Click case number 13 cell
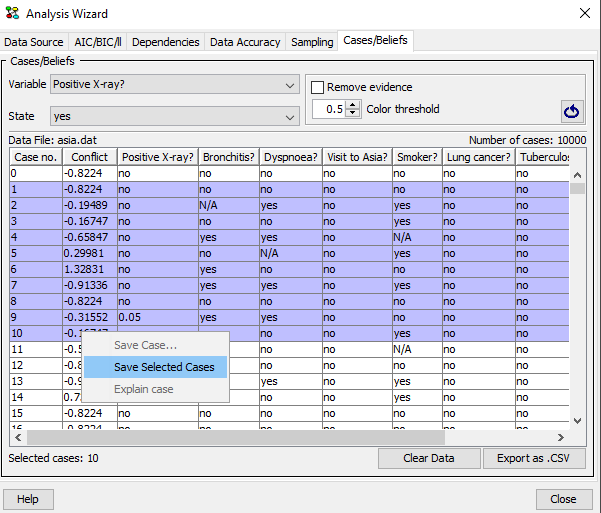Screen dimensions: 601x513 click(36, 381)
